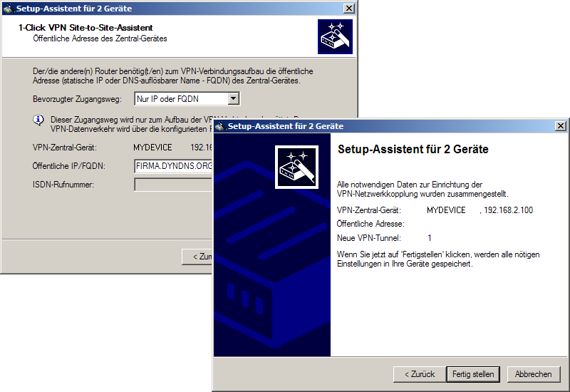This screenshot has width=570, height=392.
Task: Click the large router icon on the blue panel
Action: coord(296,167)
